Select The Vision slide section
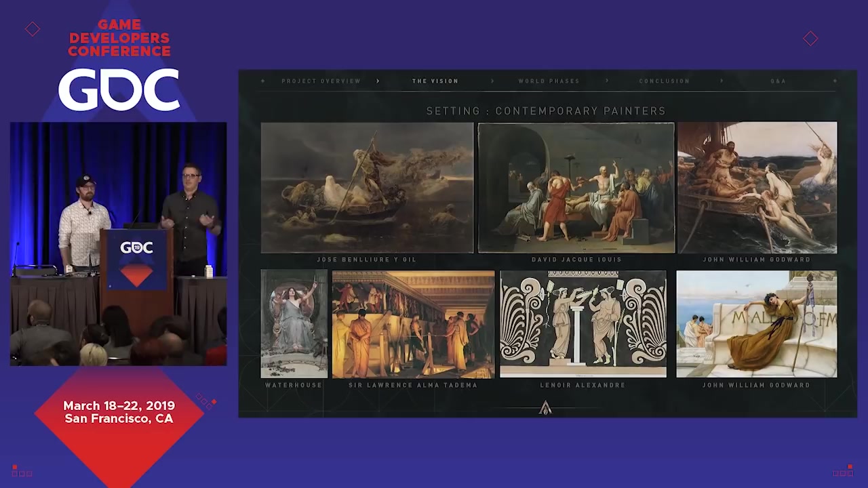 (x=435, y=81)
